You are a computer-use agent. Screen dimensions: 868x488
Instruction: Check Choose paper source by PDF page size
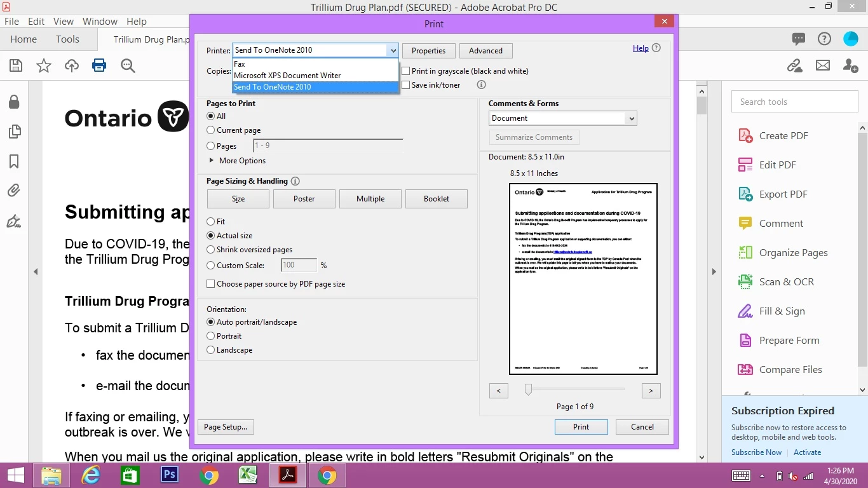(x=210, y=284)
